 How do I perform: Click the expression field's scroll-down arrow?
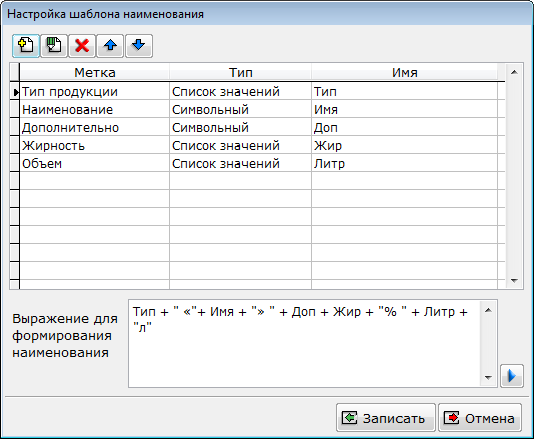pos(488,378)
